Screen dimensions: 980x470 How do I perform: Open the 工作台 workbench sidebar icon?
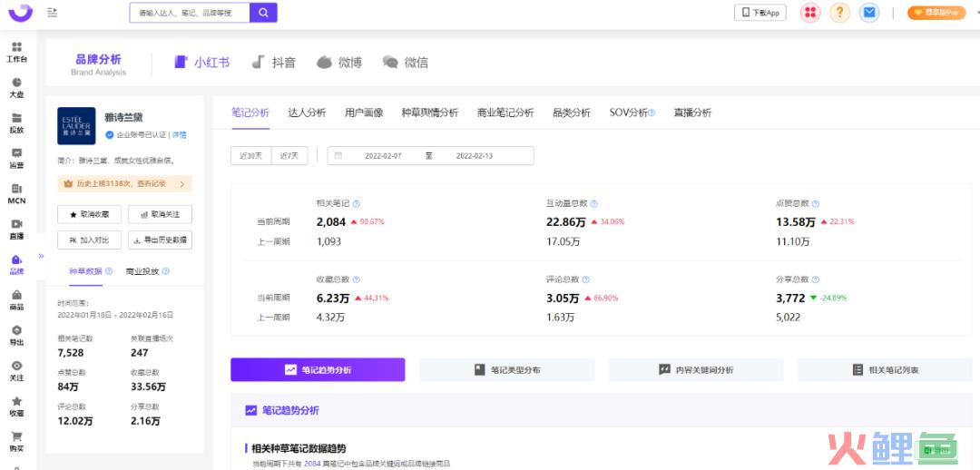pos(17,53)
